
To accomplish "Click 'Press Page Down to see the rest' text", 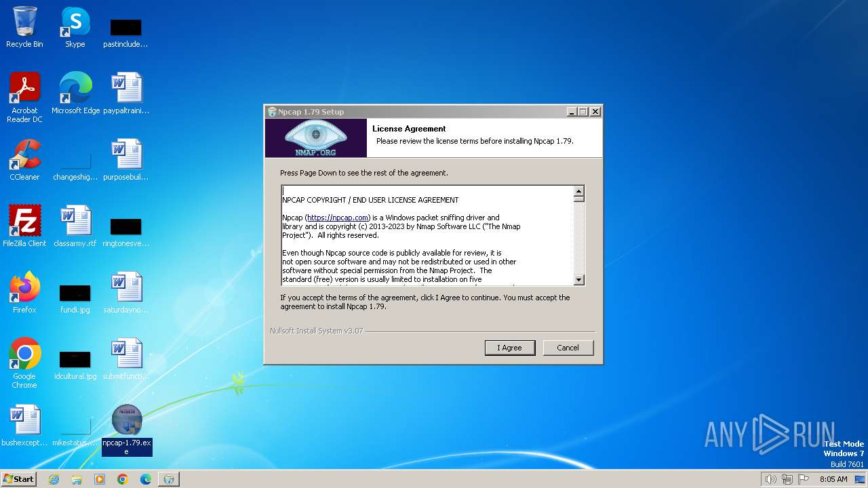I will [364, 173].
